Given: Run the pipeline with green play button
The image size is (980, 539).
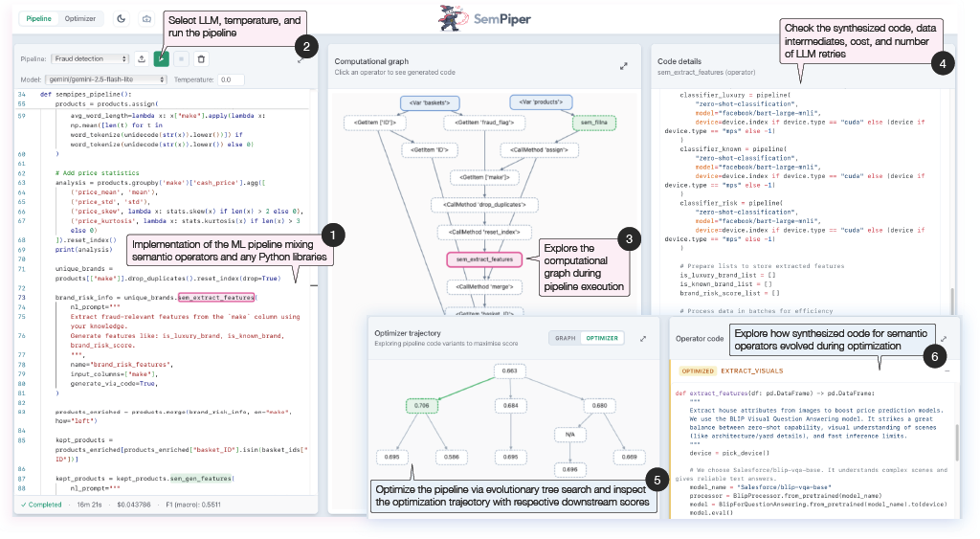Looking at the screenshot, I should tap(161, 58).
